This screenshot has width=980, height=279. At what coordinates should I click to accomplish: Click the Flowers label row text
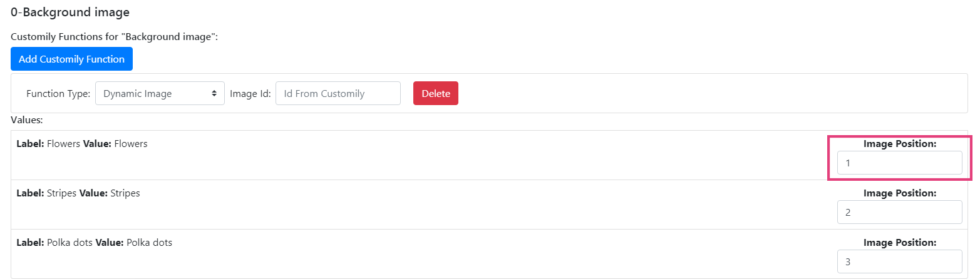coord(82,144)
